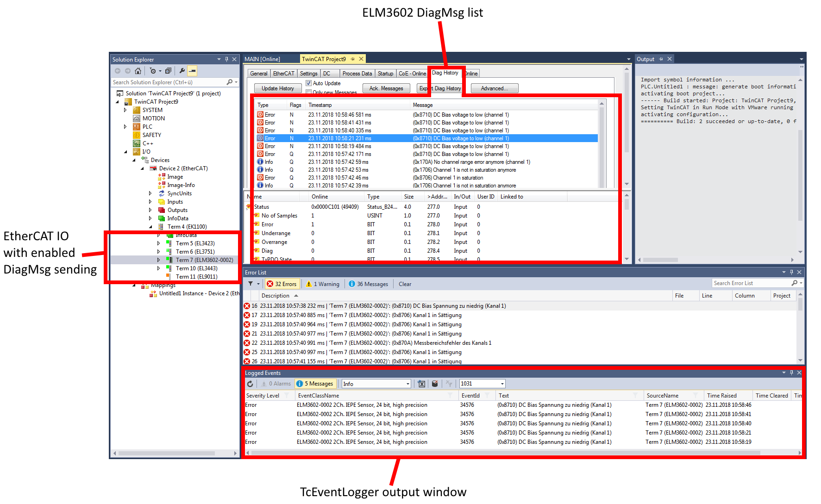The width and height of the screenshot is (821, 504).
Task: Select the C++ node icon
Action: pyautogui.click(x=137, y=143)
